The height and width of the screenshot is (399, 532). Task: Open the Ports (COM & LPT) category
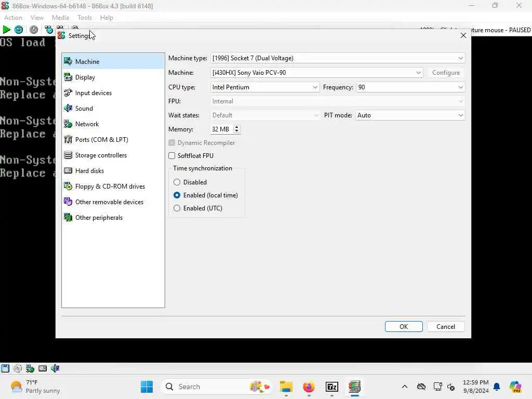coord(113,139)
